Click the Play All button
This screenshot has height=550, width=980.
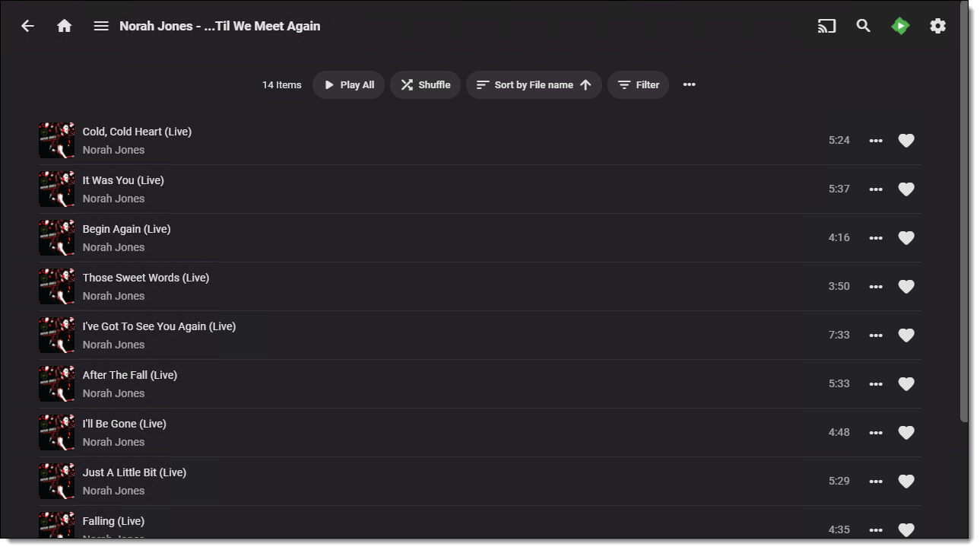[348, 84]
